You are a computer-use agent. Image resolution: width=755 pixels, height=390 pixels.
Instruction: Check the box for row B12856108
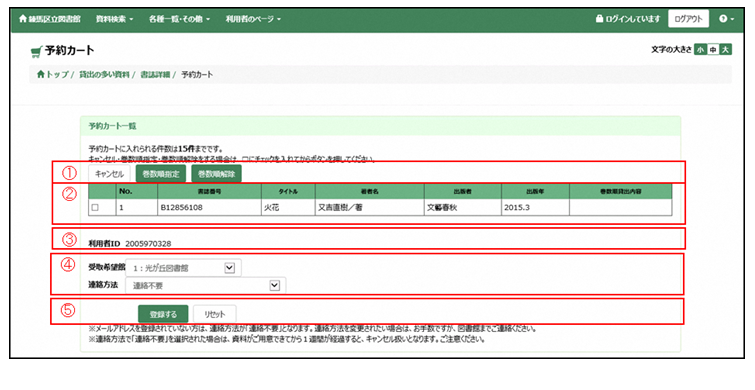pyautogui.click(x=95, y=208)
